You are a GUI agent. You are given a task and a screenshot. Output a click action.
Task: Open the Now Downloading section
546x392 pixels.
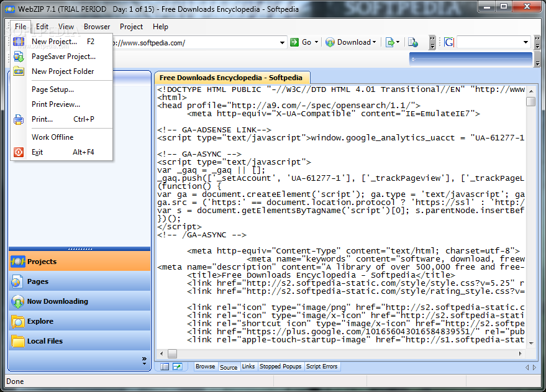[x=80, y=301]
